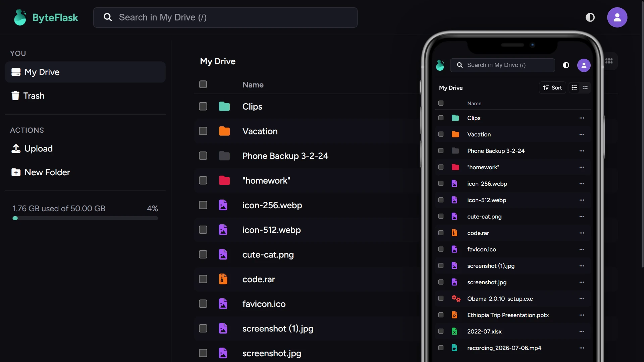Click the orange Vacation folder icon in desktop list
Screen dimensions: 644x362
point(224,131)
